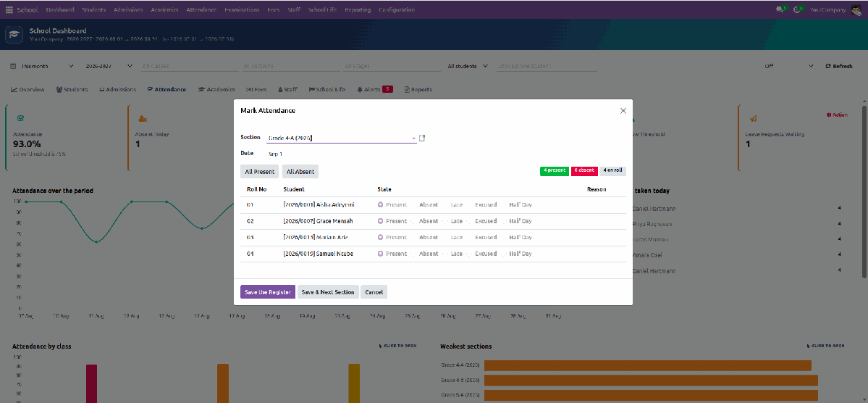Image resolution: width=868 pixels, height=403 pixels.
Task: Click the green '4 present' badge
Action: [554, 171]
